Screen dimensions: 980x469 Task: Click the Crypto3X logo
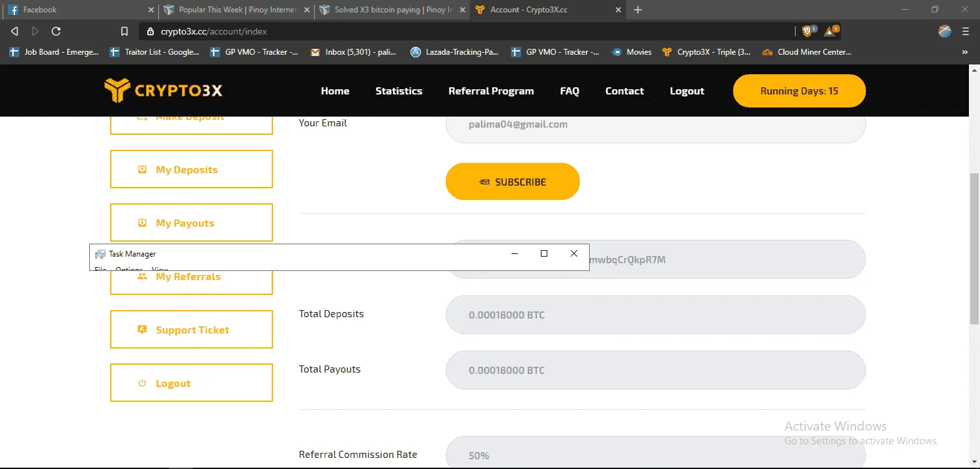tap(164, 91)
